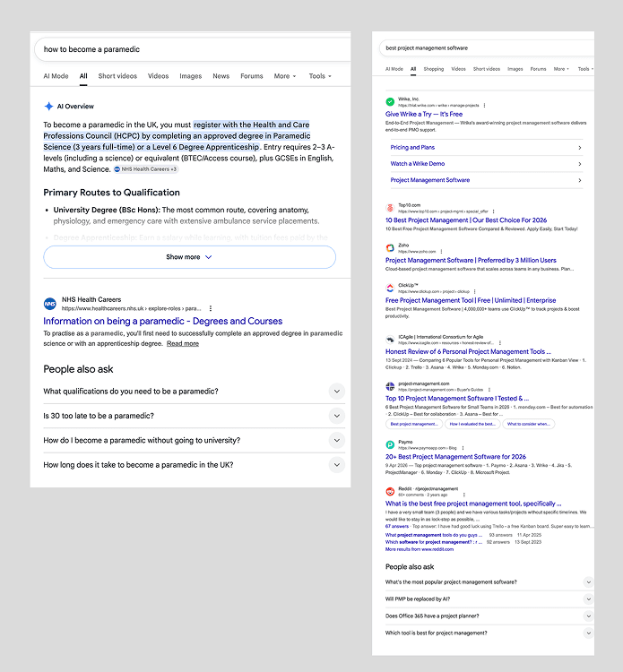Screen dimensions: 623x672
Task: Open More dropdown in project management search
Action: (561, 69)
